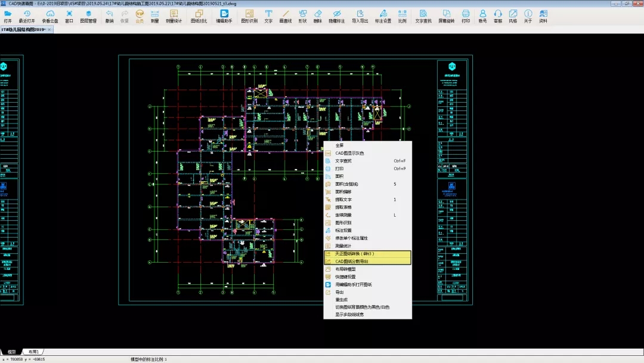Image resolution: width=644 pixels, height=363 pixels.
Task: Select the 画直线 draw line tool
Action: [285, 16]
